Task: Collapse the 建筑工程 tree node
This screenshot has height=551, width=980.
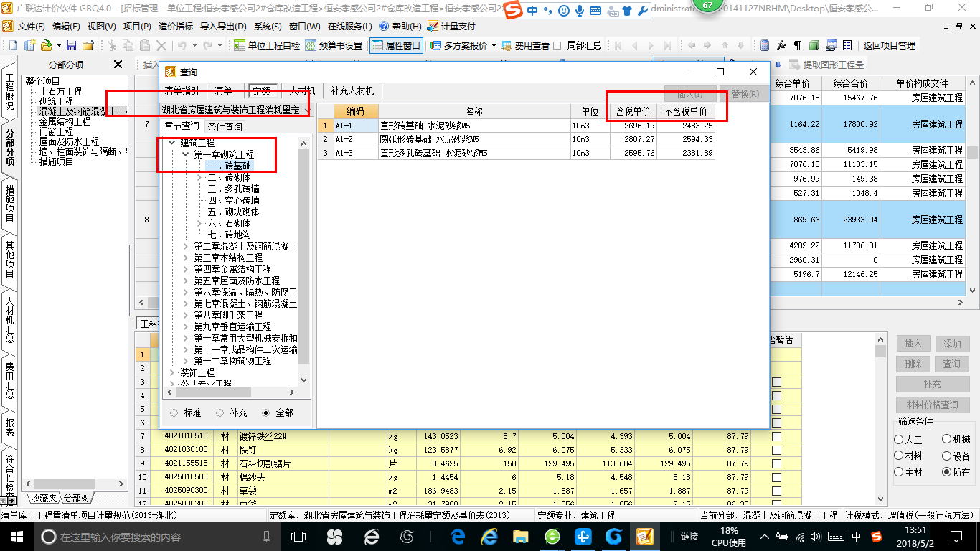Action: [171, 143]
